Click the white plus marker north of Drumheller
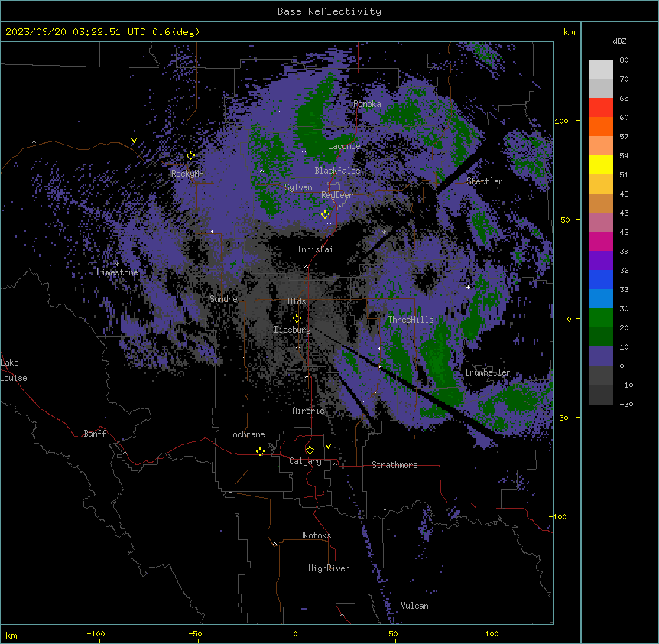 (468, 287)
